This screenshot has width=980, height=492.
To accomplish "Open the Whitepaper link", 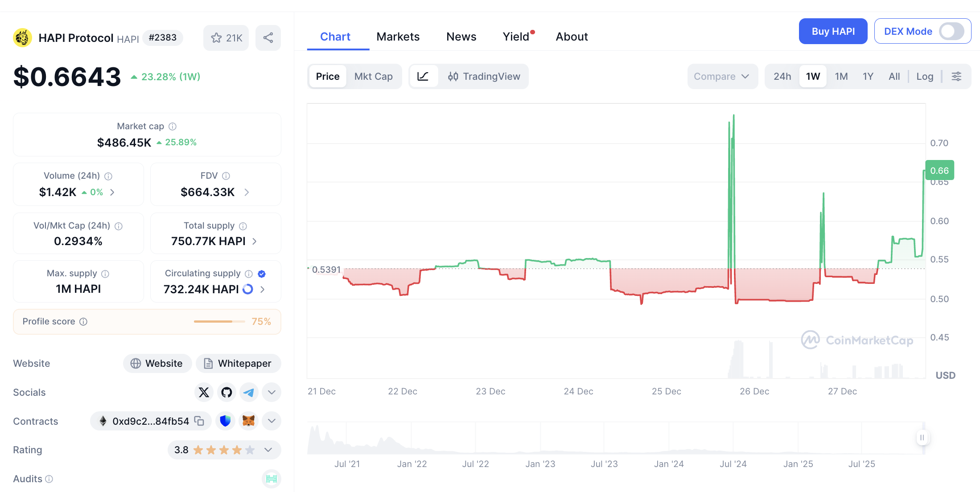I will pos(238,363).
